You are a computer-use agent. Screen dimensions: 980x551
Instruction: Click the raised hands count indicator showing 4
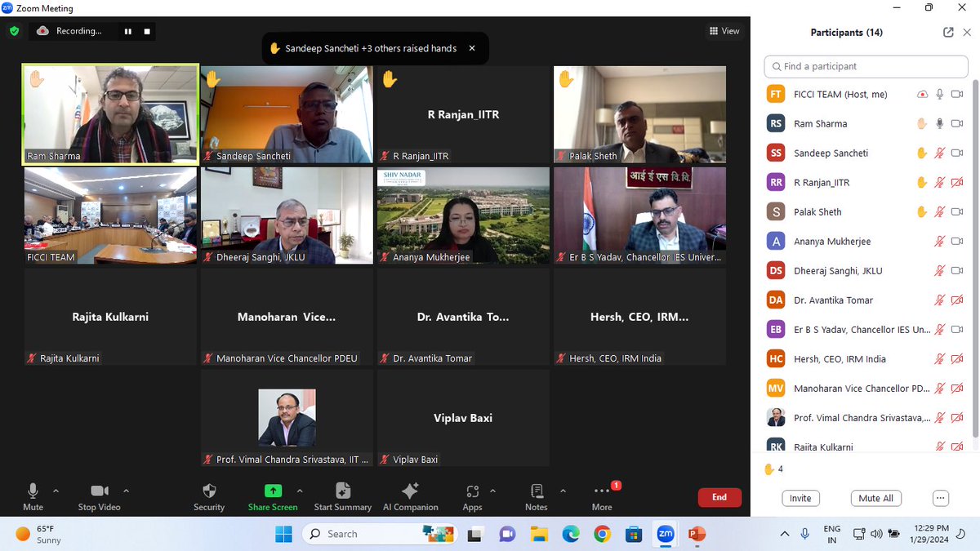click(x=773, y=469)
